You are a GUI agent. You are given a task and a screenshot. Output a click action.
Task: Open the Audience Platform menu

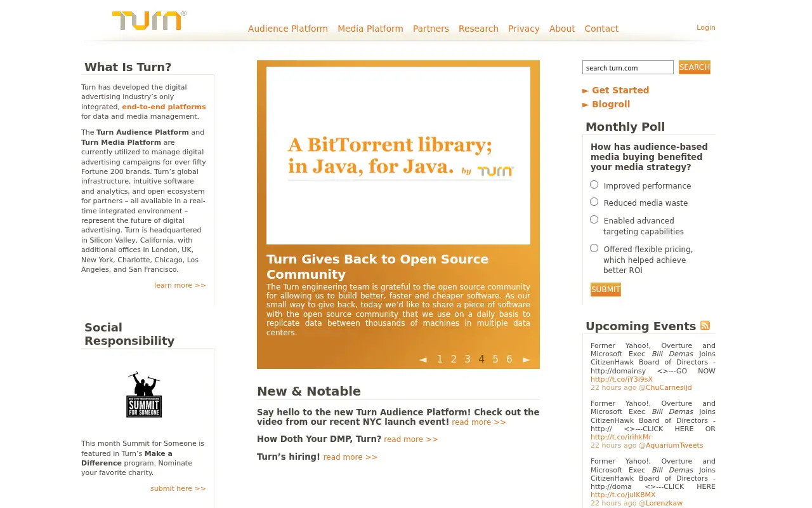[x=288, y=29]
